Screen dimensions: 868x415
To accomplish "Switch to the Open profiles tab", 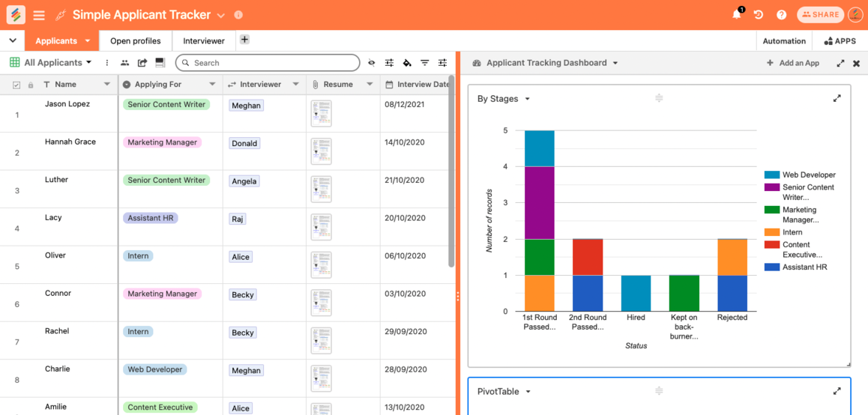I will point(136,40).
